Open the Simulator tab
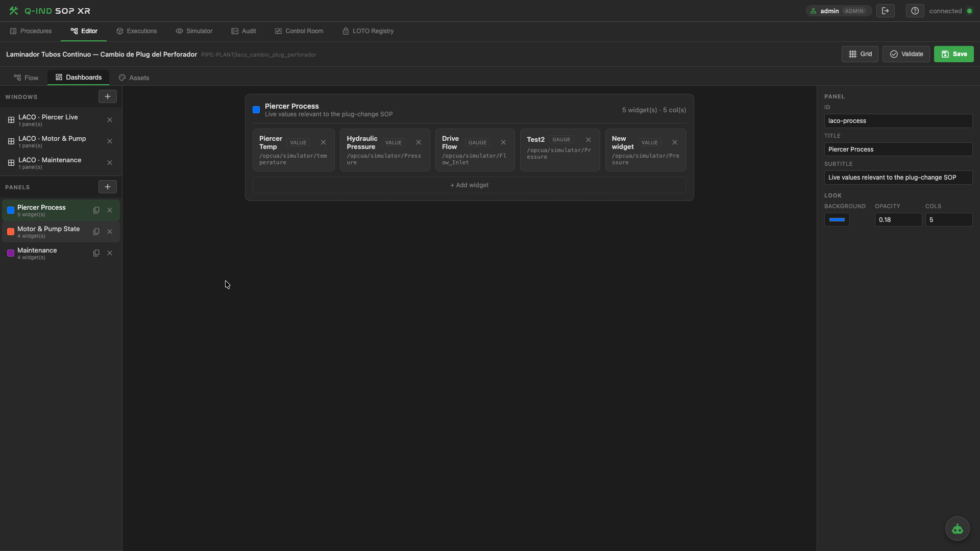980x551 pixels. click(x=194, y=31)
